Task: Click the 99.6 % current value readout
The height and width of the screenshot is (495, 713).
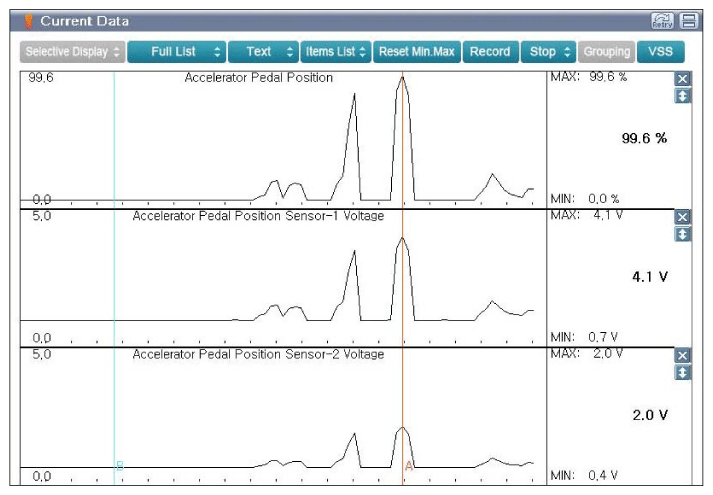Action: 644,139
